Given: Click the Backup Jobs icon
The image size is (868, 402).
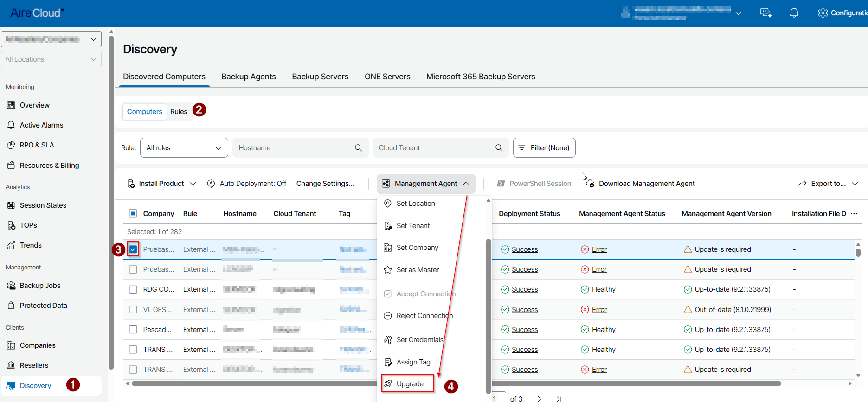Looking at the screenshot, I should tap(11, 286).
